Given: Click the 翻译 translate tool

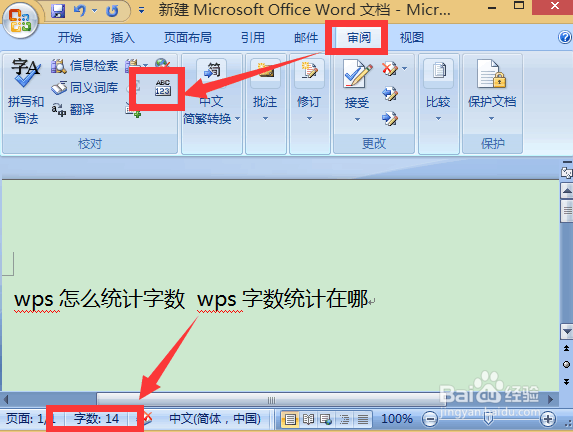Looking at the screenshot, I should point(73,109).
